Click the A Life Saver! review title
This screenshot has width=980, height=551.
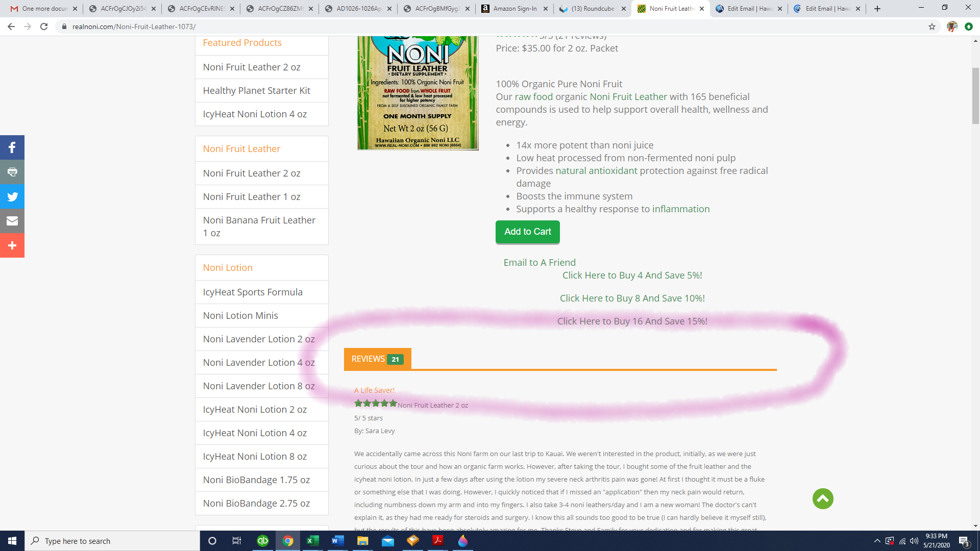pos(374,390)
